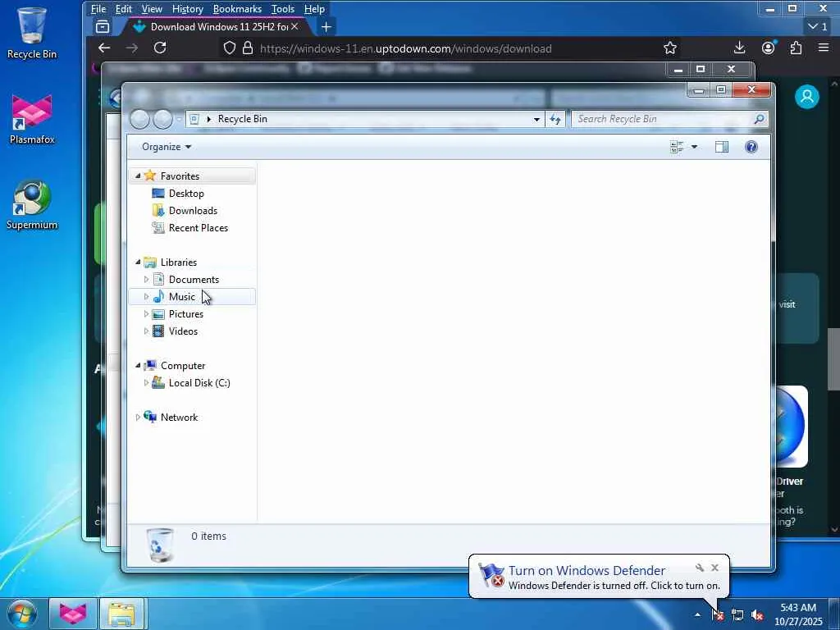Open a new browser tab
Viewport: 840px width, 630px height.
point(326,27)
